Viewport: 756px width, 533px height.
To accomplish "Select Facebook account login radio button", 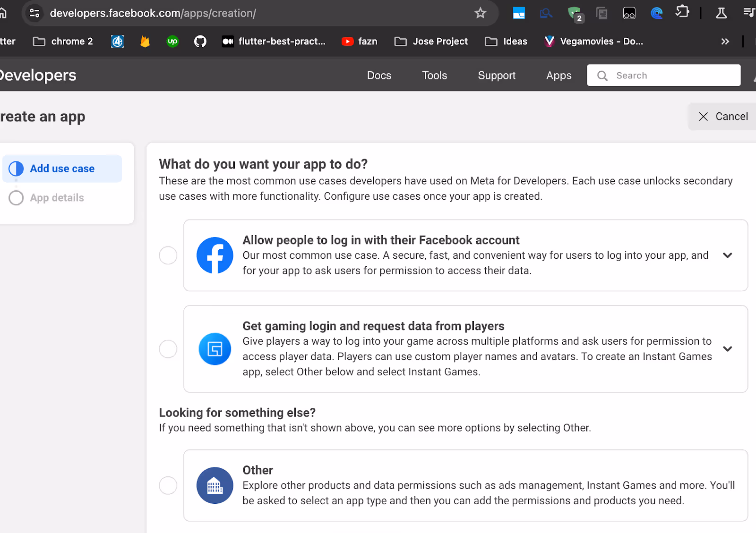I will pyautogui.click(x=168, y=255).
